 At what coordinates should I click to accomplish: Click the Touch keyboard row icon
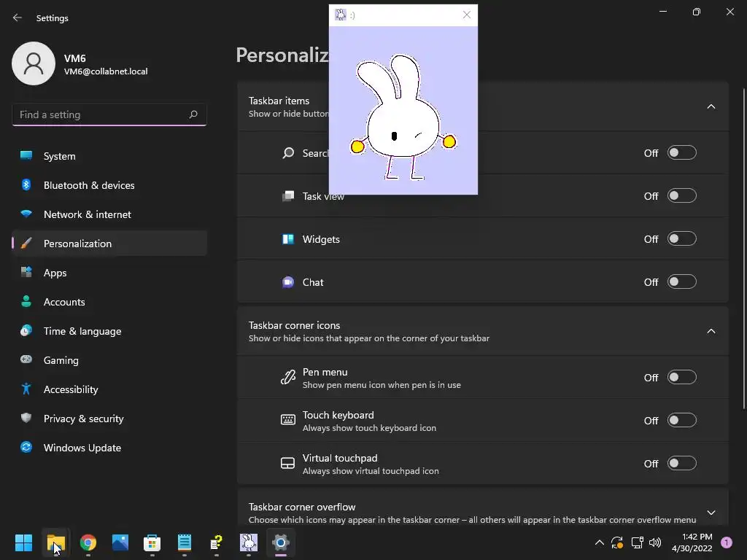(287, 419)
